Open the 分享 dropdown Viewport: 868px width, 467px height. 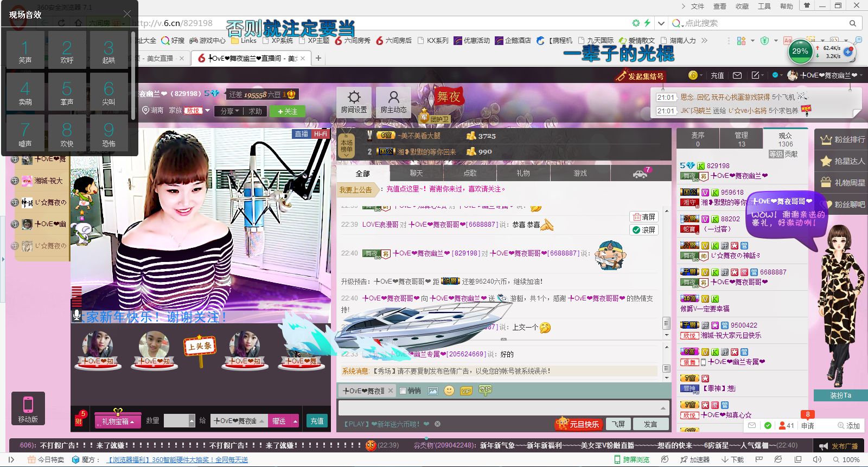tap(229, 111)
